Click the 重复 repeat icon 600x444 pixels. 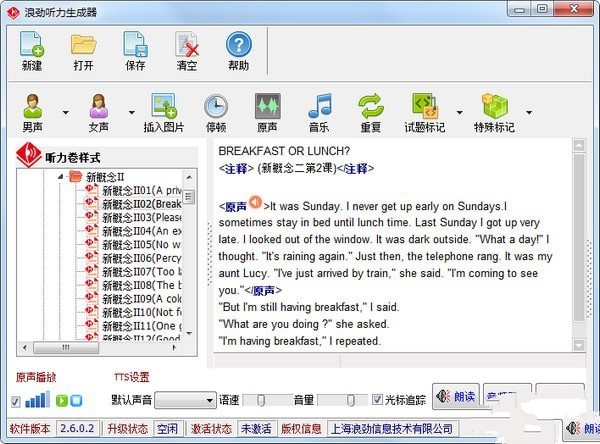(371, 108)
